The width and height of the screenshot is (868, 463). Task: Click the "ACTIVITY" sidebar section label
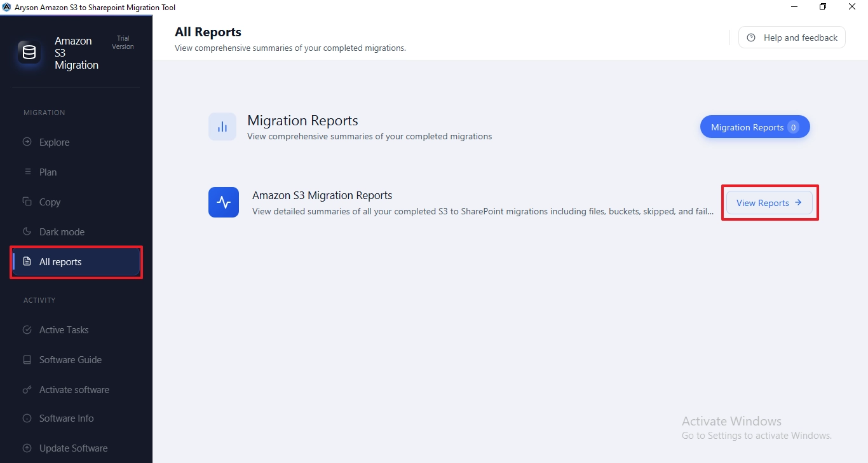click(39, 300)
